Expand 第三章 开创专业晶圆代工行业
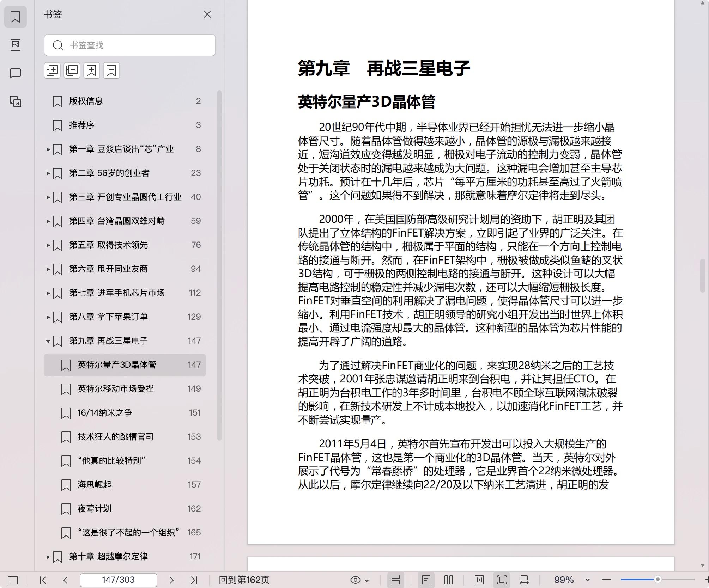709x588 pixels. [48, 197]
